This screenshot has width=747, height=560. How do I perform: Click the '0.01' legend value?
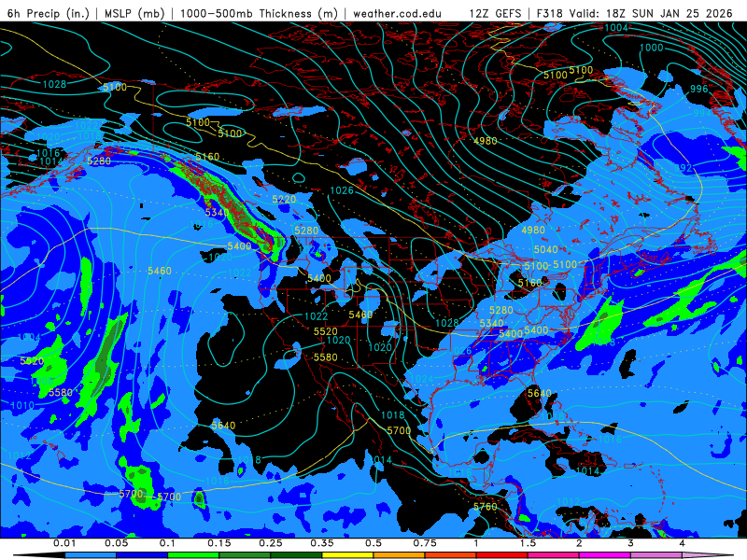coord(64,543)
